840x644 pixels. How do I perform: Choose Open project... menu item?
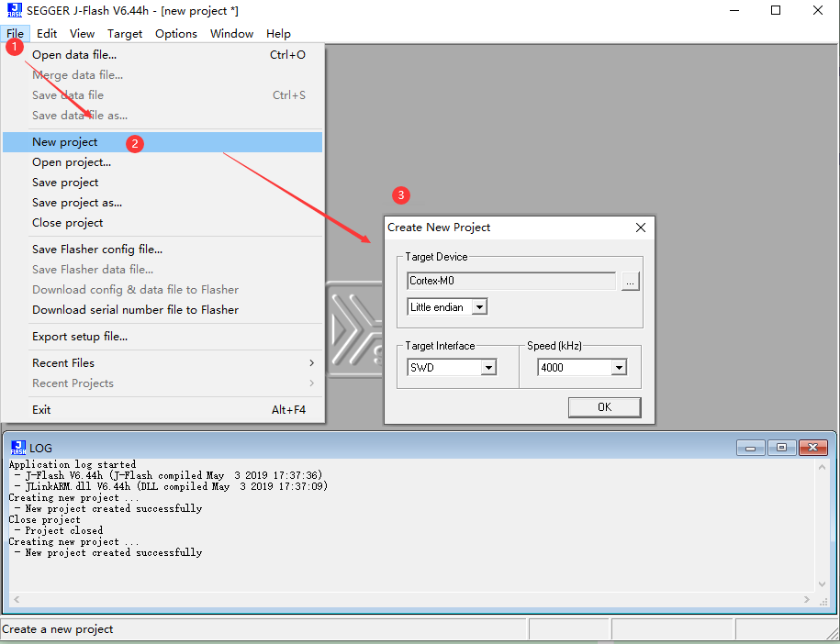(x=162, y=162)
